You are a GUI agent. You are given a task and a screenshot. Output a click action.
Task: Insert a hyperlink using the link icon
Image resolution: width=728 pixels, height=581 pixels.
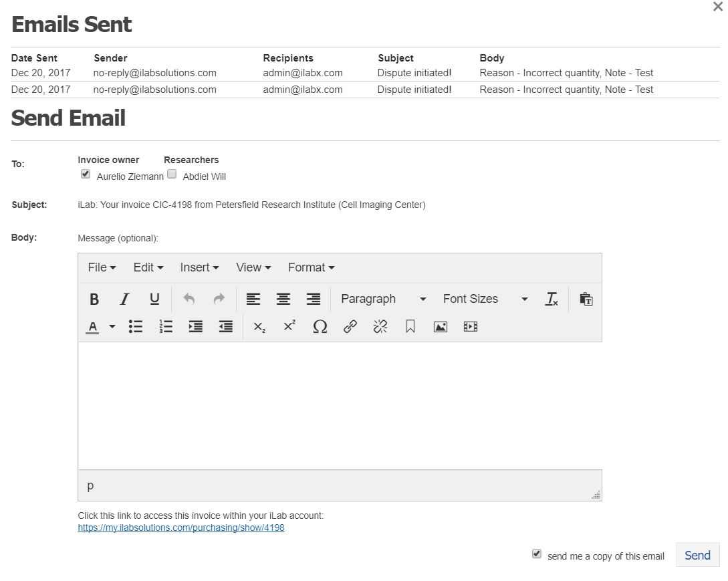click(350, 326)
